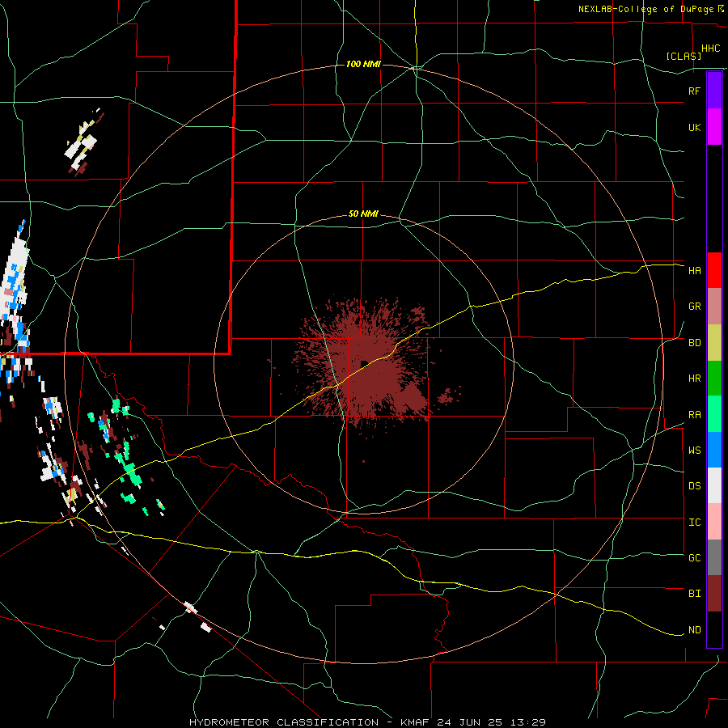Click the [CLAS] units label
Image resolution: width=728 pixels, height=728 pixels.
pyautogui.click(x=684, y=56)
